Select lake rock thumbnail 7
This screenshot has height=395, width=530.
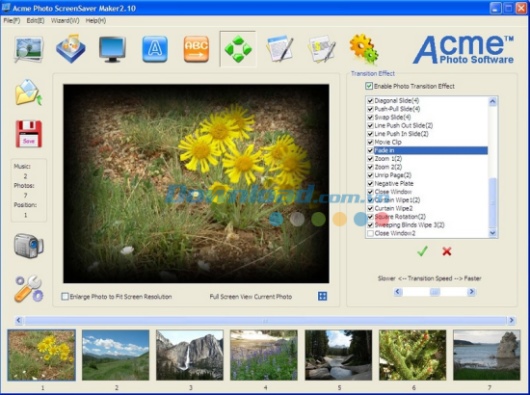[x=486, y=355]
